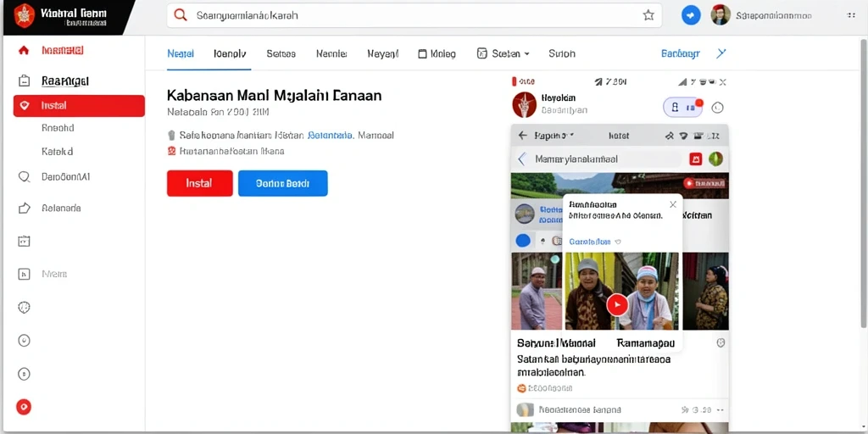The image size is (868, 434).
Task: Click the blue button beside Instal
Action: [283, 183]
